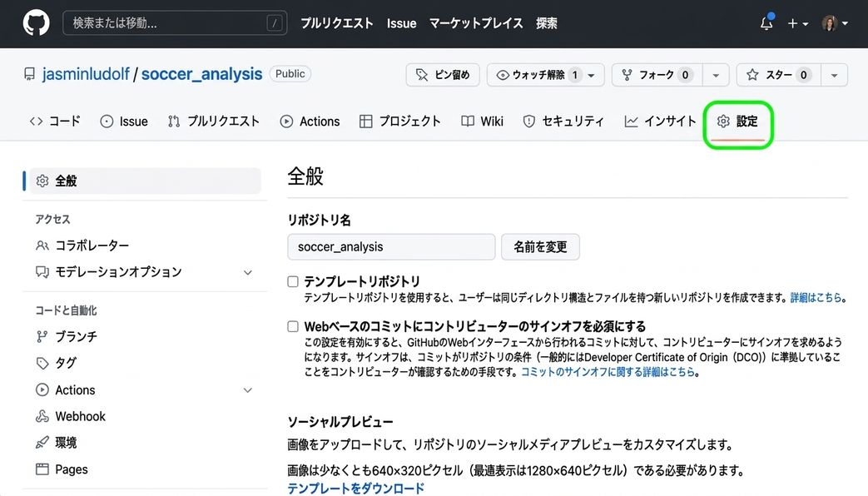Go to Issue in the top navigation

point(401,23)
